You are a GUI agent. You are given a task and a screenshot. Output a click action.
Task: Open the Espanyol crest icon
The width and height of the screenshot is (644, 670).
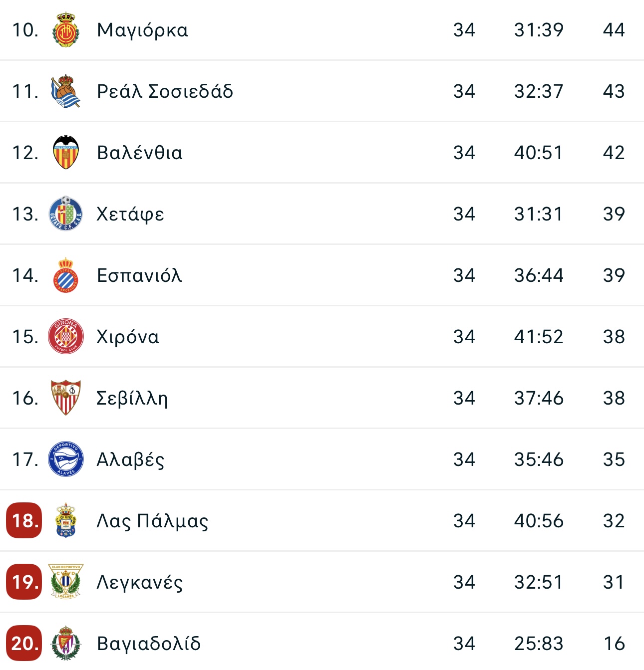66,275
